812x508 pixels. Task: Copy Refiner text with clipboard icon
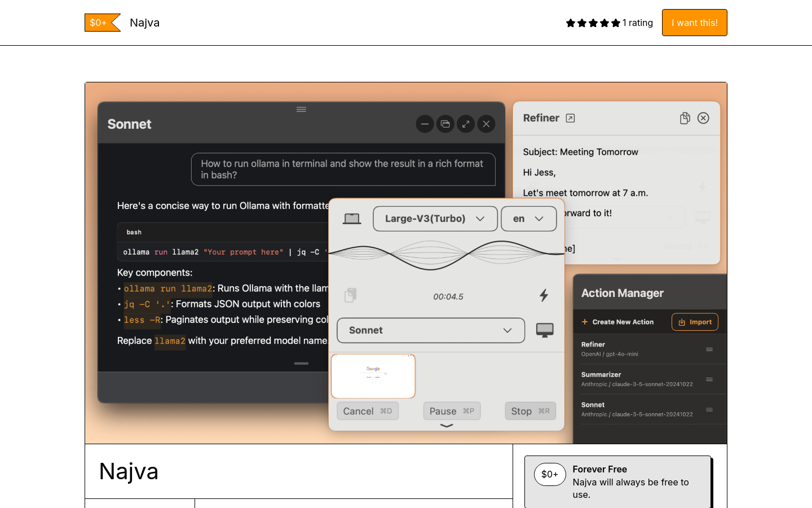click(685, 118)
